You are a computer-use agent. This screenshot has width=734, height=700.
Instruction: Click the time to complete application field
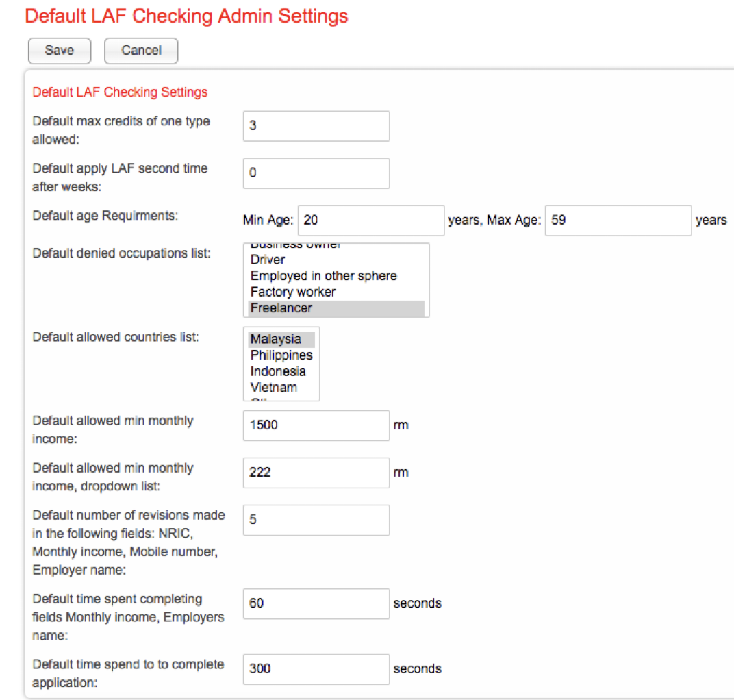[x=316, y=669]
